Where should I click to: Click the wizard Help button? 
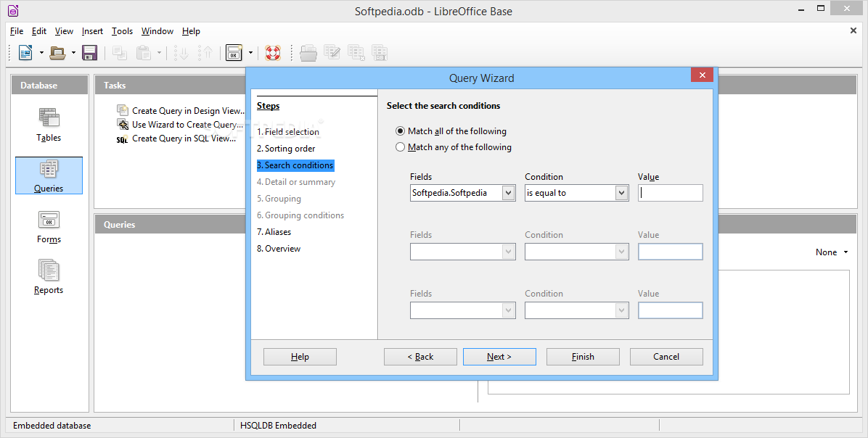click(300, 357)
